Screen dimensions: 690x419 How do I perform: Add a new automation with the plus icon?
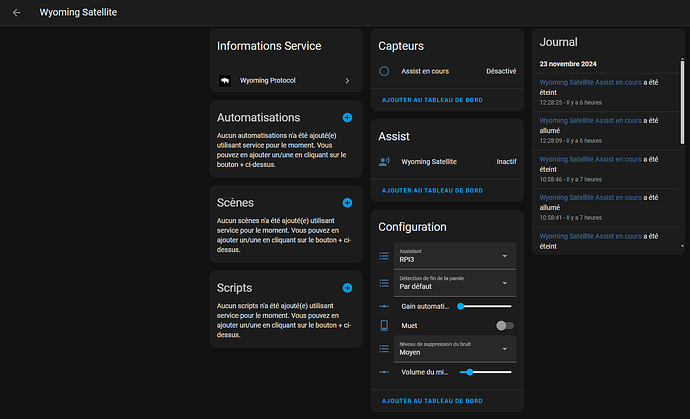(x=347, y=118)
